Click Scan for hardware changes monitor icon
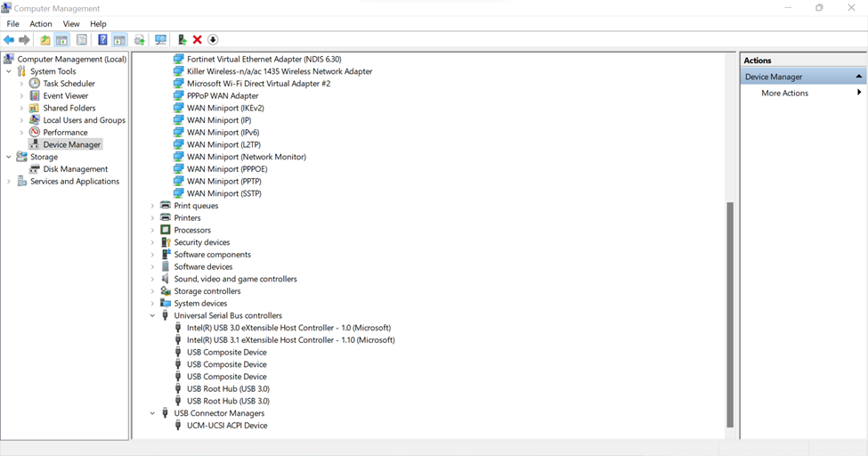 [x=160, y=40]
